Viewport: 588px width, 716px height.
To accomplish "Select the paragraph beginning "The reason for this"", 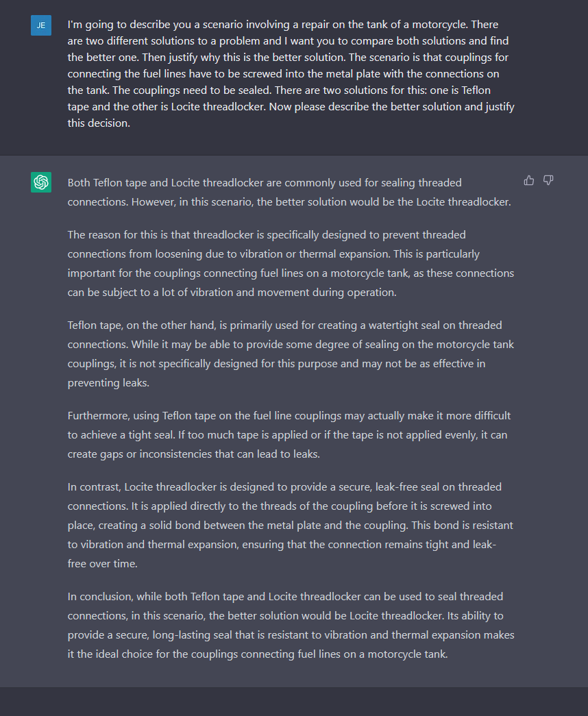I will (x=291, y=264).
